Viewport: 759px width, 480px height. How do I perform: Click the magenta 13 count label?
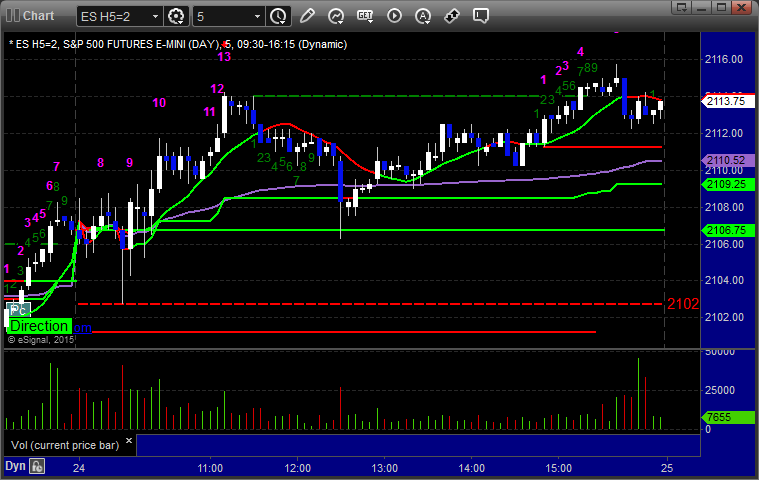(224, 57)
